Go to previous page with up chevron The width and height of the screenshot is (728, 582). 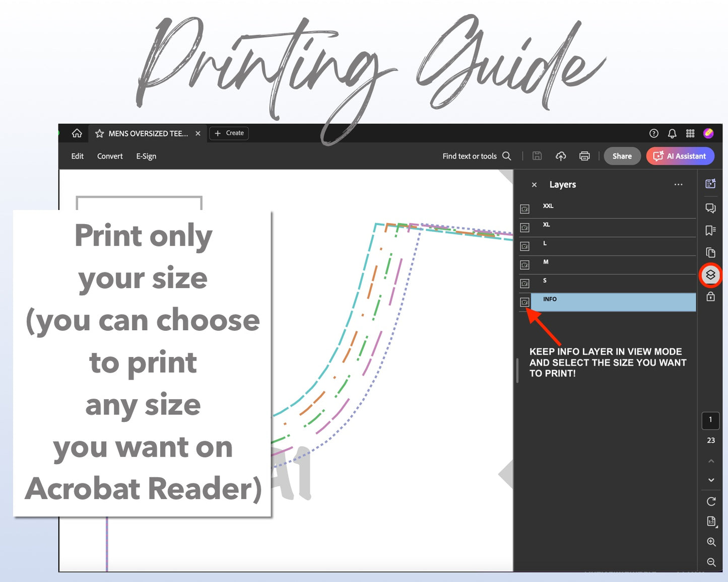click(x=711, y=461)
